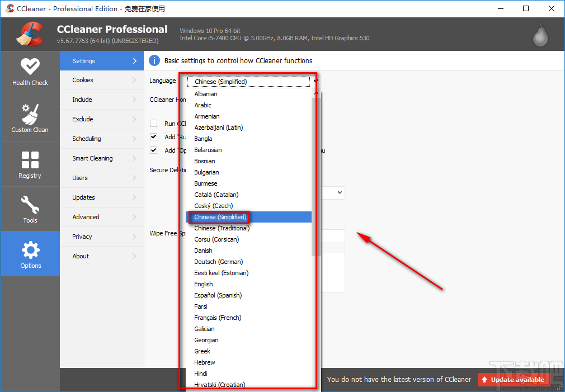The width and height of the screenshot is (565, 392).
Task: Choose Ceský (Czech) language
Action: [x=248, y=206]
